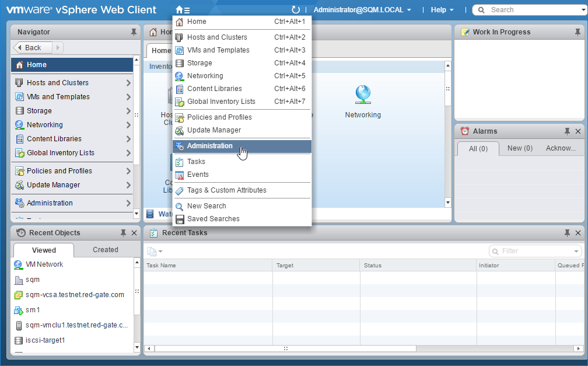Select Administration from the dropdown menu
Screen dimensions: 588x366
point(210,146)
